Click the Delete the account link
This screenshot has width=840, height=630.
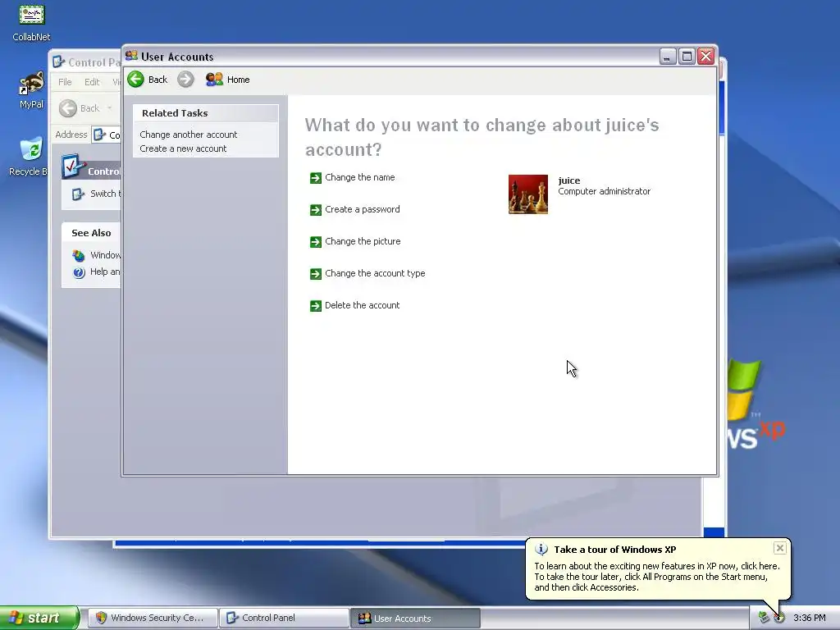(362, 305)
